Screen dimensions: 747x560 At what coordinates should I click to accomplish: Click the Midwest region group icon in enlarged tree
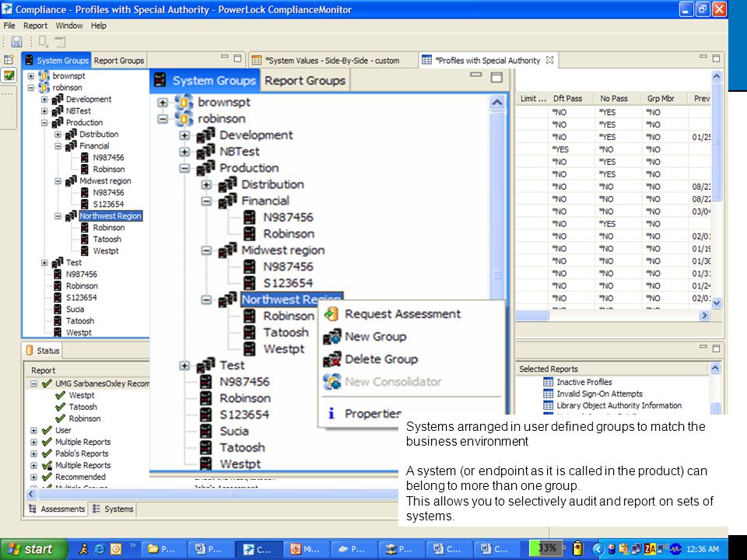228,250
